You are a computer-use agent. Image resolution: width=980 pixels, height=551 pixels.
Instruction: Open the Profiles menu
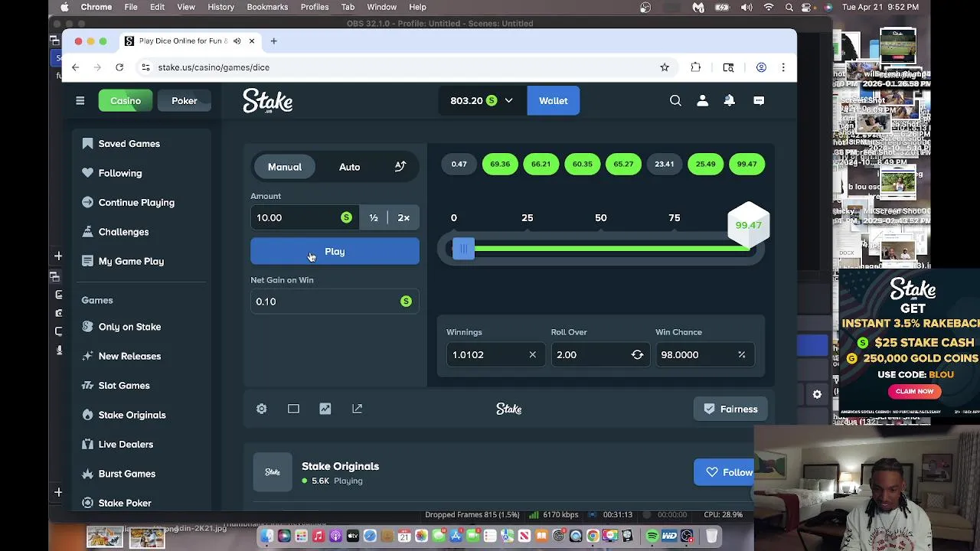pos(315,7)
